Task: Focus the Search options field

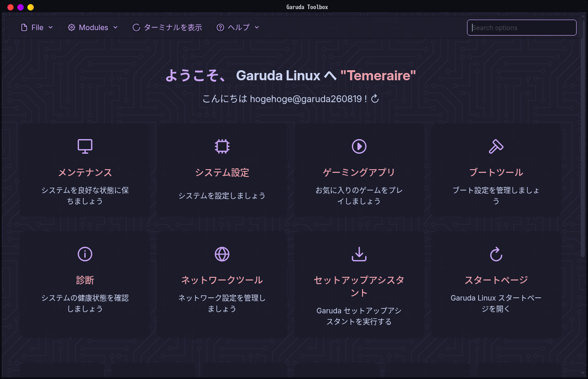Action: [x=522, y=27]
